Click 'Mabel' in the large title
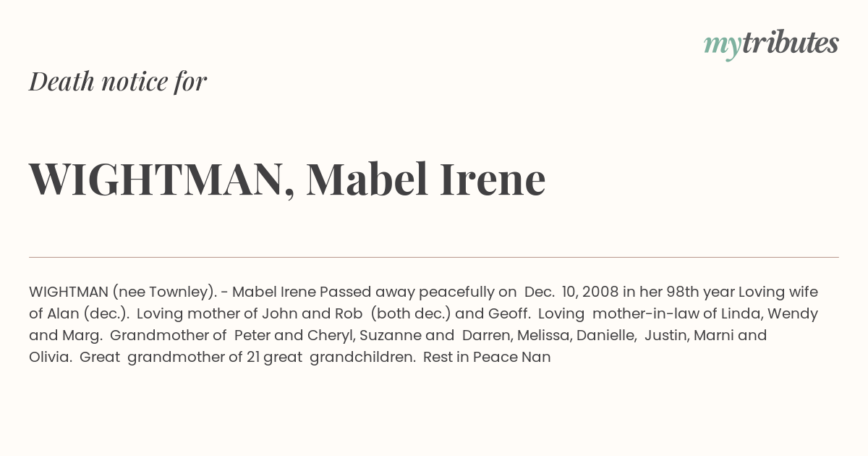Image resolution: width=868 pixels, height=456 pixels. coord(367,179)
